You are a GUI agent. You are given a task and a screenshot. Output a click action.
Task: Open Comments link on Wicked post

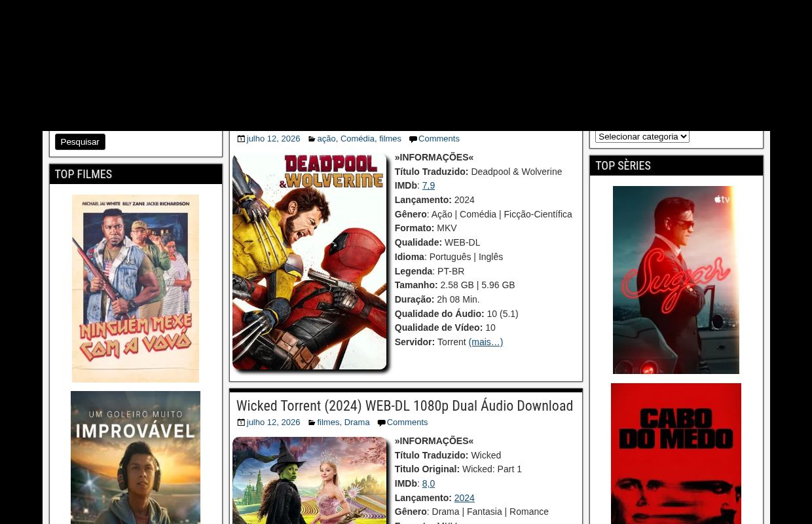pos(407,422)
